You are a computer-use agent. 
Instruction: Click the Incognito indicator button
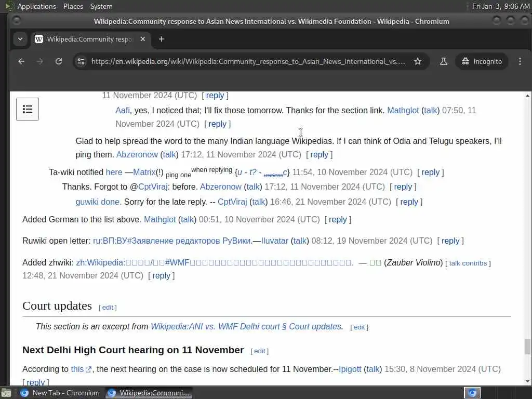click(482, 61)
